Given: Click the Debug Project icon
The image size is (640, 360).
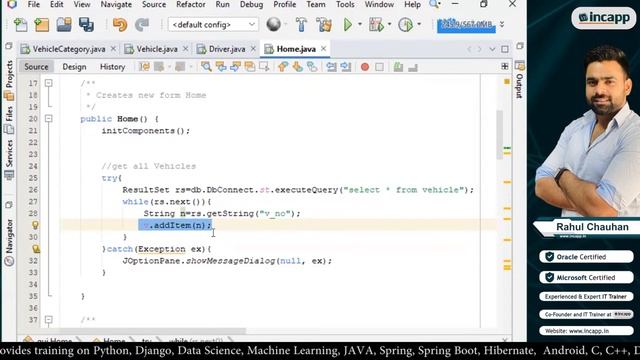Looking at the screenshot, I should (x=376, y=24).
